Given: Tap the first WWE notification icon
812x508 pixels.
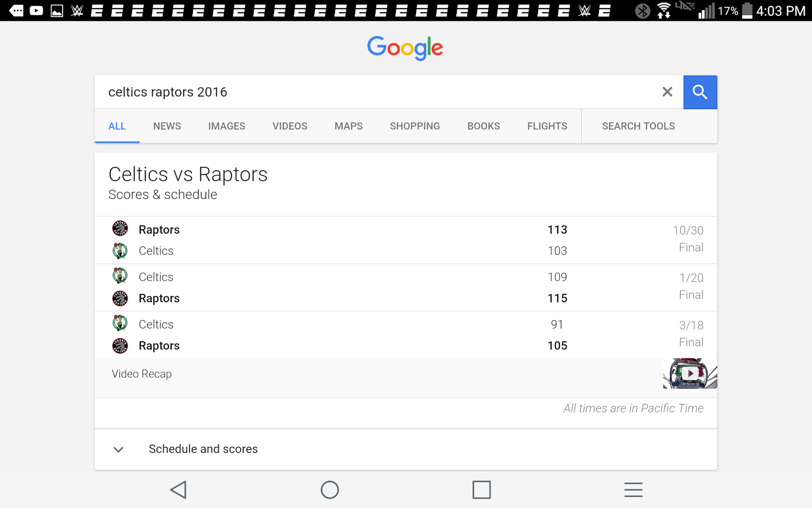Looking at the screenshot, I should [x=77, y=11].
